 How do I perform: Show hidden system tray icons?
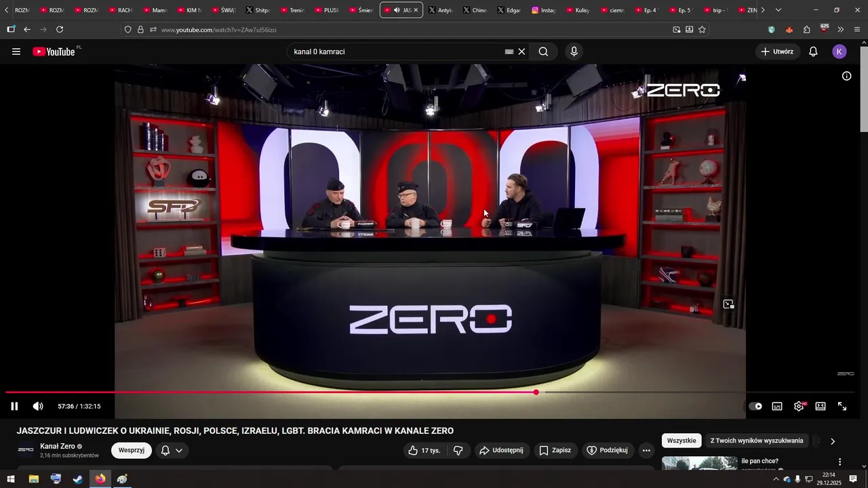pyautogui.click(x=776, y=479)
